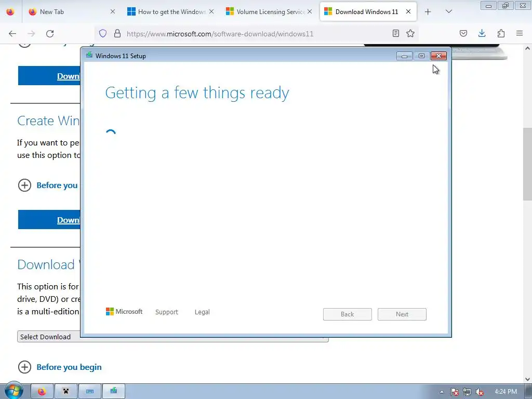Open the extensions puzzle icon
Image resolution: width=532 pixels, height=399 pixels.
coord(501,33)
